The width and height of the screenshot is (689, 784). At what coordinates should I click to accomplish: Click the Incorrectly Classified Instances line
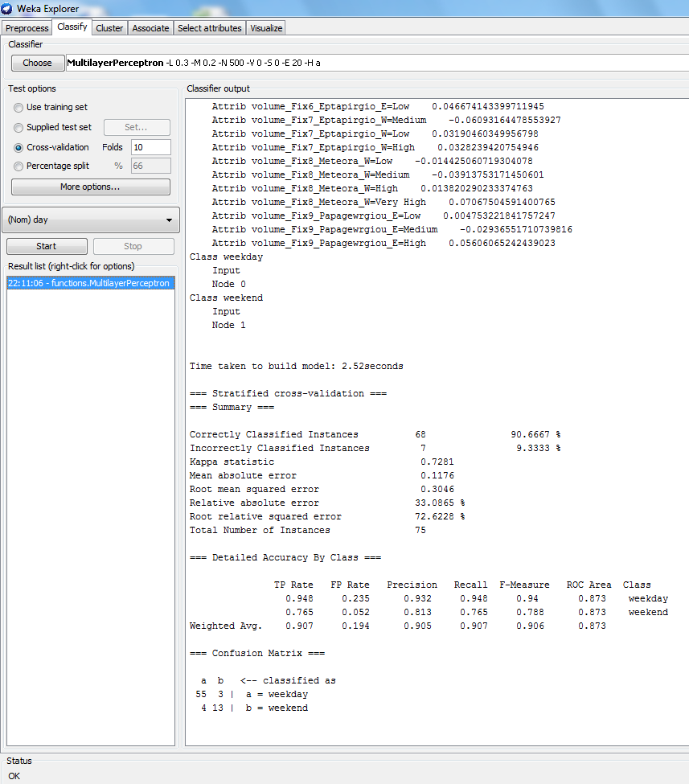(375, 448)
